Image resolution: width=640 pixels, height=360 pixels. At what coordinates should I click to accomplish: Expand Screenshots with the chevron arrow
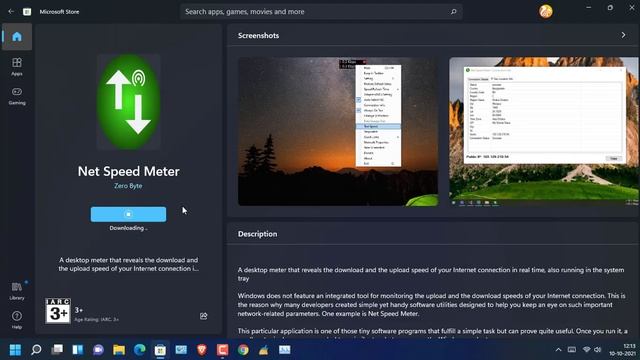[x=623, y=35]
